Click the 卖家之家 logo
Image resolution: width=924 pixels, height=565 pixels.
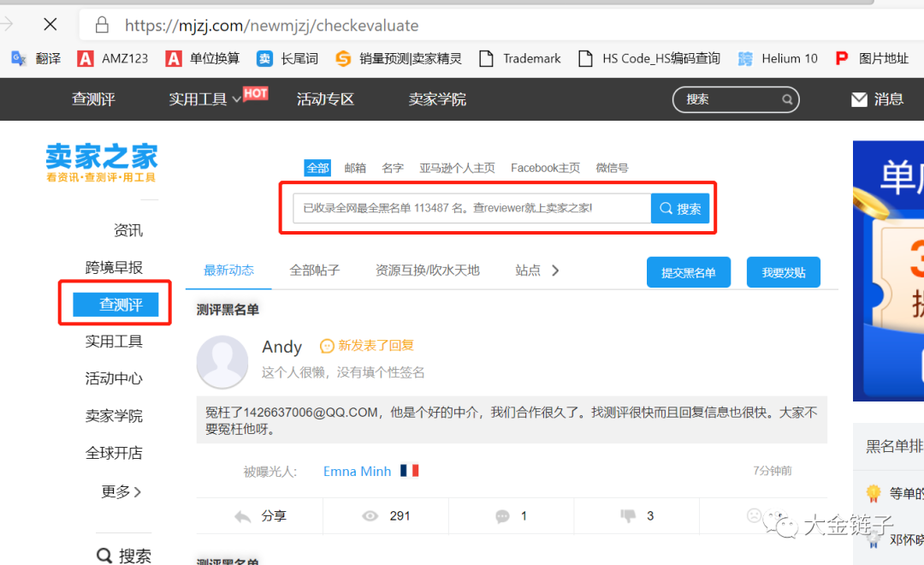pos(101,163)
